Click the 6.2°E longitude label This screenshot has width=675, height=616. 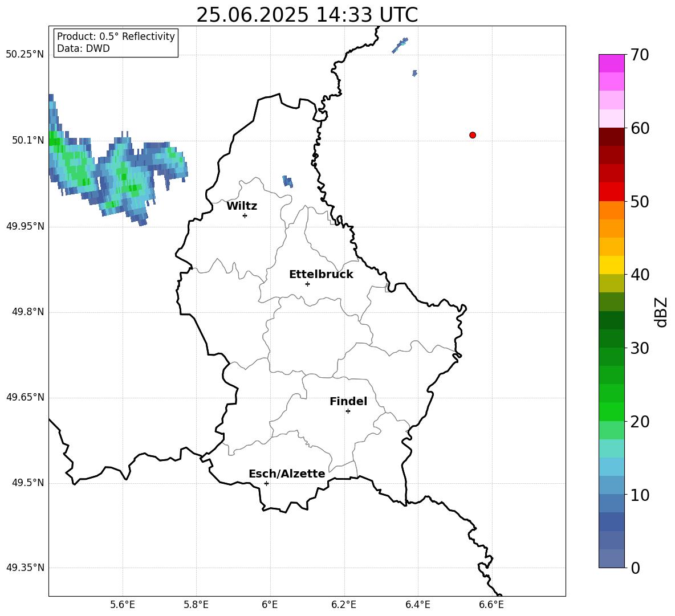coord(344,605)
